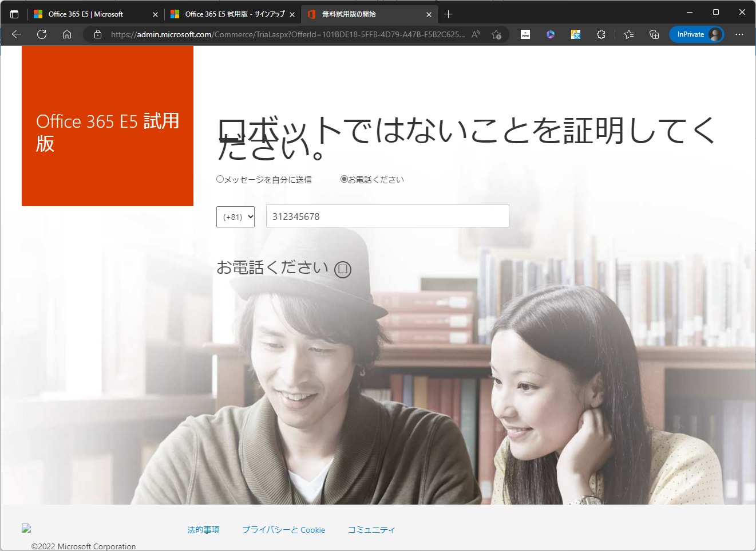This screenshot has height=551, width=756.
Task: Open the Extensions puzzle icon
Action: (601, 34)
